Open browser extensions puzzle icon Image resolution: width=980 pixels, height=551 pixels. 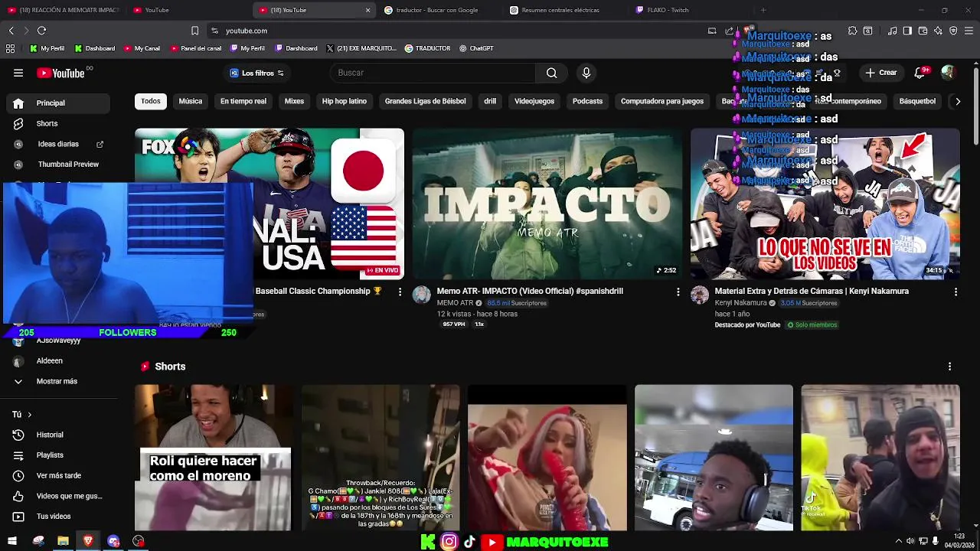pos(852,31)
